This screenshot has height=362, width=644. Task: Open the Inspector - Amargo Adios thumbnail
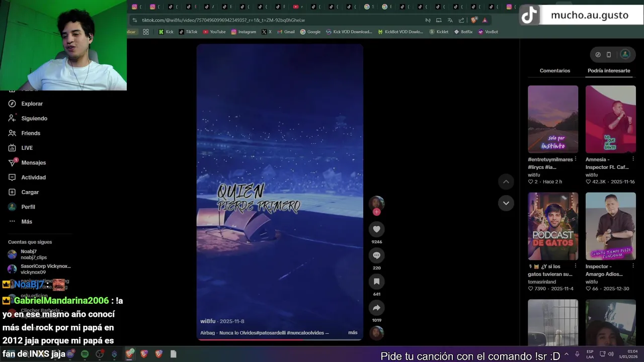tap(611, 226)
